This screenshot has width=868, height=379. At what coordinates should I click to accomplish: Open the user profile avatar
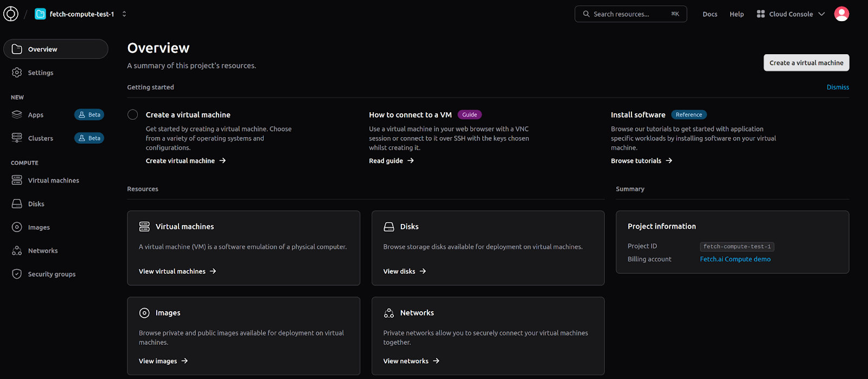841,14
